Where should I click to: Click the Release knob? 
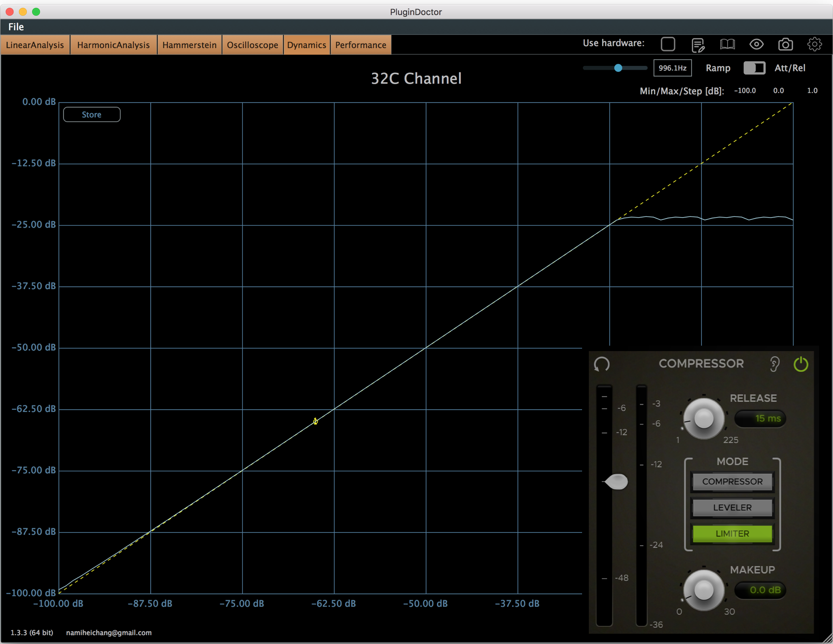click(704, 419)
